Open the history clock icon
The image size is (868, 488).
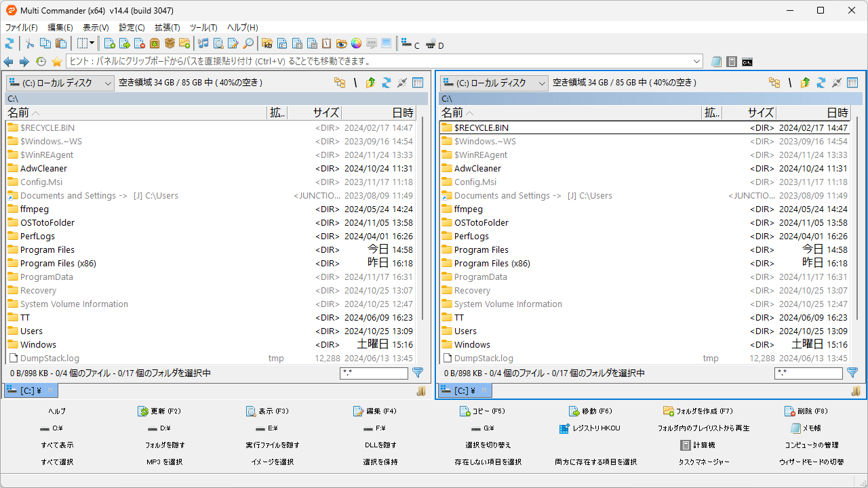pyautogui.click(x=41, y=62)
